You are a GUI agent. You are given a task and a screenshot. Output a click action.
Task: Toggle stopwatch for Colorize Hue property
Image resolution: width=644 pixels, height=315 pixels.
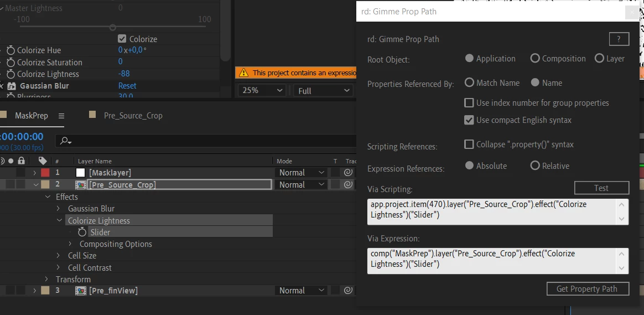[x=11, y=50]
